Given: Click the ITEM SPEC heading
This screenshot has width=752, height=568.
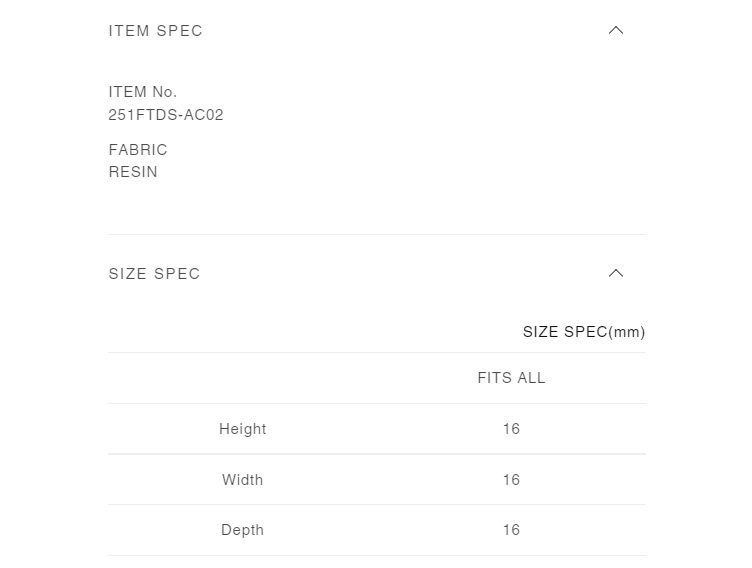Looking at the screenshot, I should [x=155, y=31].
